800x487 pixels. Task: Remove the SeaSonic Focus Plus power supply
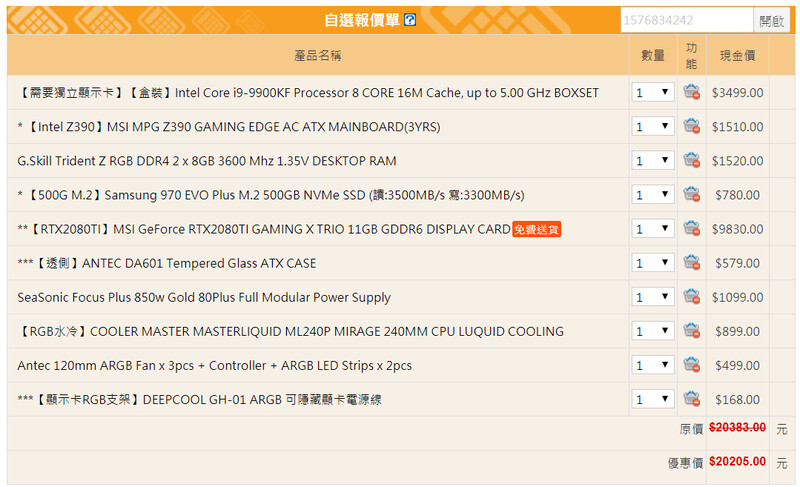pos(691,297)
